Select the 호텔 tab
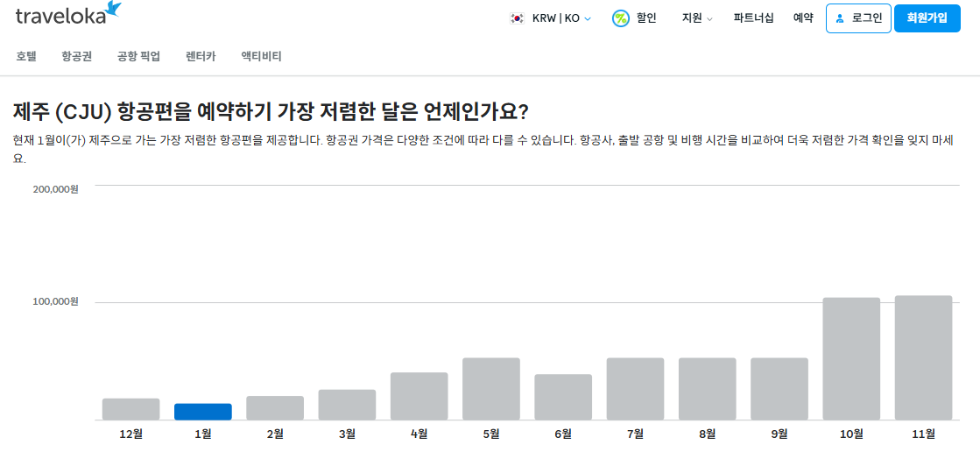The width and height of the screenshot is (980, 473). [26, 56]
